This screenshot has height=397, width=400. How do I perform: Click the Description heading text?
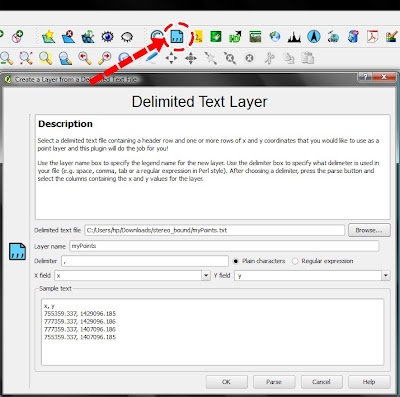click(65, 124)
